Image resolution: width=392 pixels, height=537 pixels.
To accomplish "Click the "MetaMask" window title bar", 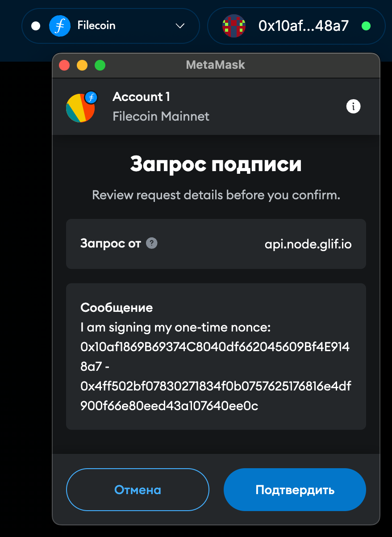I will 215,65.
